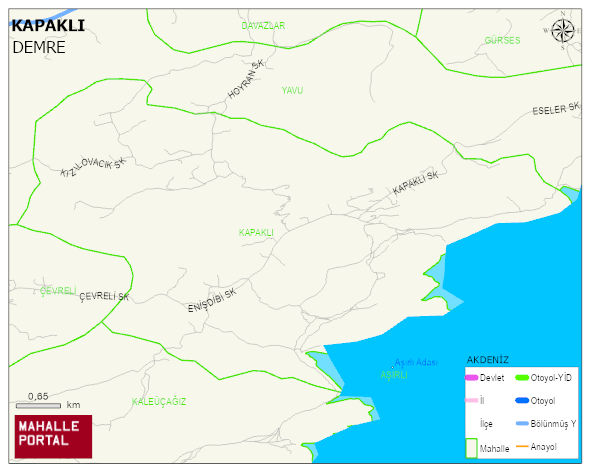
Task: Click the Mahalle legend text
Action: [x=495, y=449]
